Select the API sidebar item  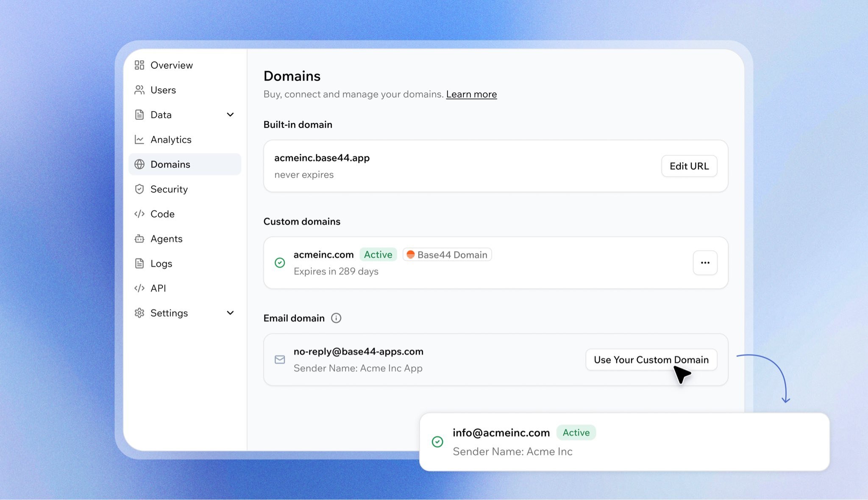point(158,288)
